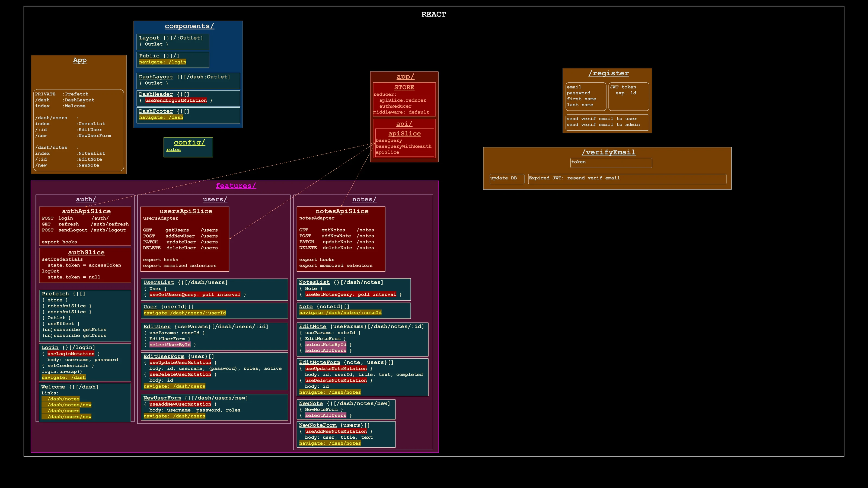Click the app/ heading
The image size is (868, 488).
pos(405,77)
